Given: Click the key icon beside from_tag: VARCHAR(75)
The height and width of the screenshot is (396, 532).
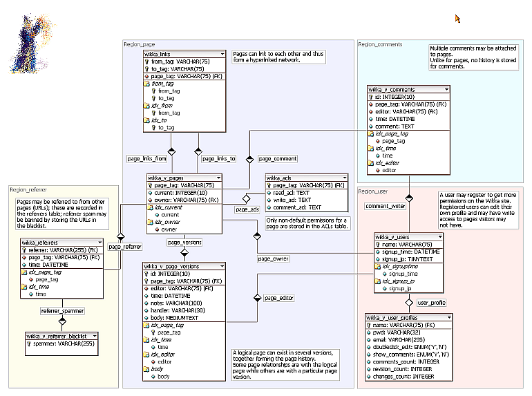Looking at the screenshot, I should (x=147, y=62).
